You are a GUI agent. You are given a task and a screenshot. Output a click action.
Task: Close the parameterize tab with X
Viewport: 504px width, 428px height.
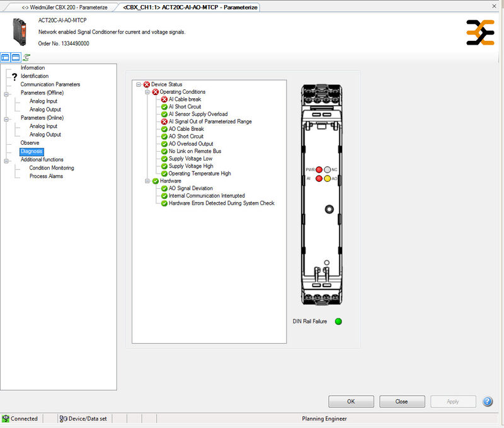tap(494, 6)
